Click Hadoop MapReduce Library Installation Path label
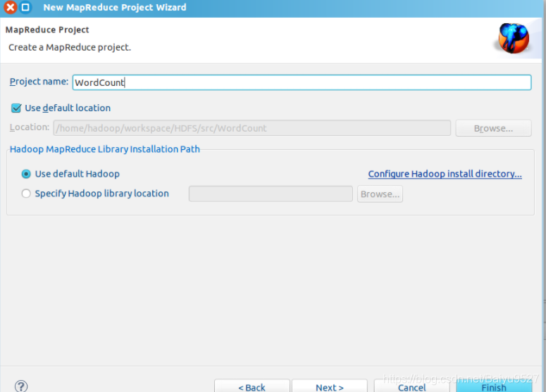Screen dimensions: 546x392 105,149
